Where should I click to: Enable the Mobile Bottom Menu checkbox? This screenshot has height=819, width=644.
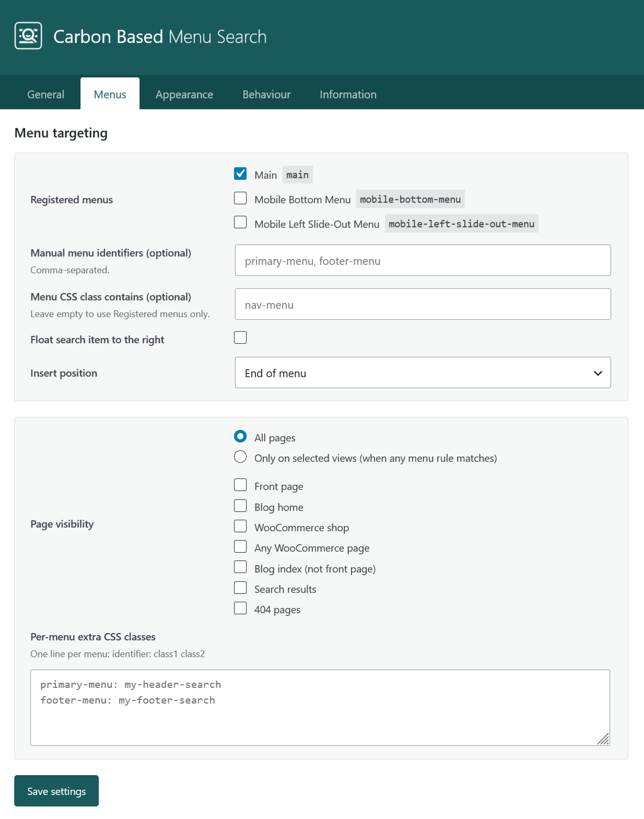click(240, 198)
